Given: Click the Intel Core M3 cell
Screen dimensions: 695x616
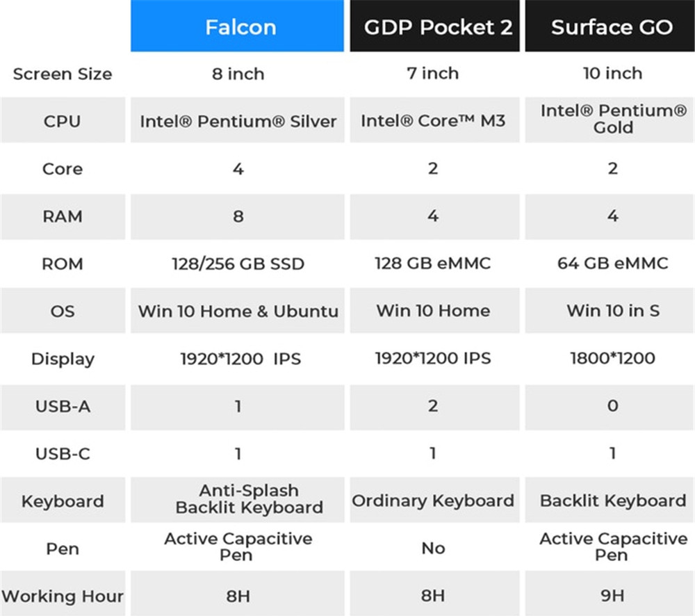Looking at the screenshot, I should (x=434, y=121).
